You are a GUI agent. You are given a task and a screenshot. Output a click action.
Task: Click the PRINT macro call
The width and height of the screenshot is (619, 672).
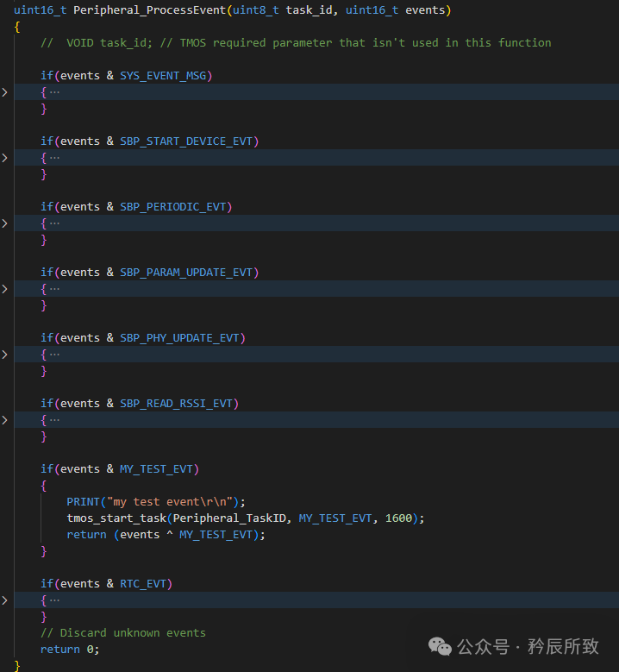[x=83, y=502]
